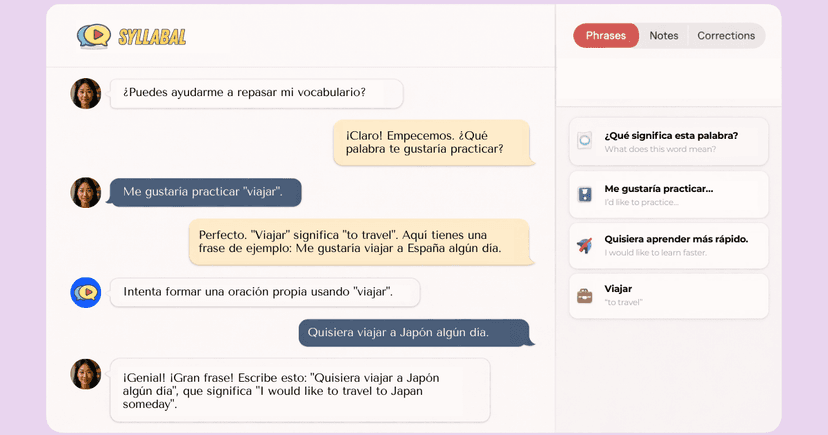
Task: Open the "Viajar" phrase card
Action: (669, 296)
